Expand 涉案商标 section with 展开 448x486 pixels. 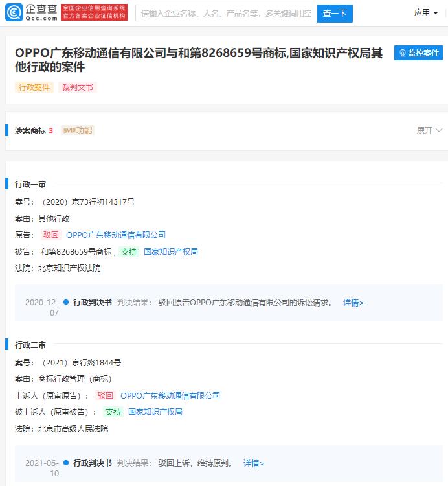429,130
